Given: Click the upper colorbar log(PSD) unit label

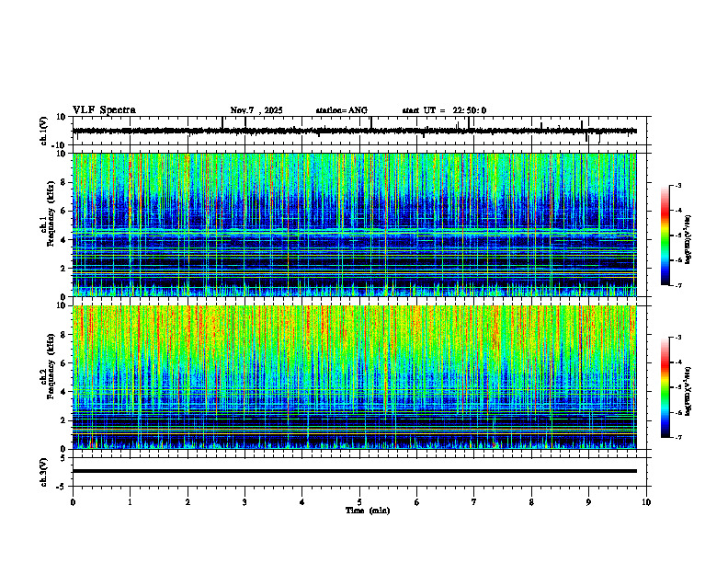Looking at the screenshot, I should click(x=688, y=240).
